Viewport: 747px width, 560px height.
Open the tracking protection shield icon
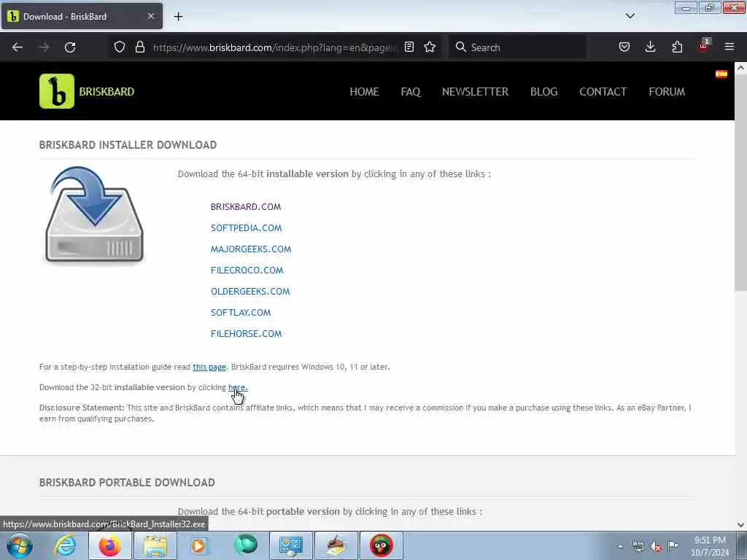[120, 47]
